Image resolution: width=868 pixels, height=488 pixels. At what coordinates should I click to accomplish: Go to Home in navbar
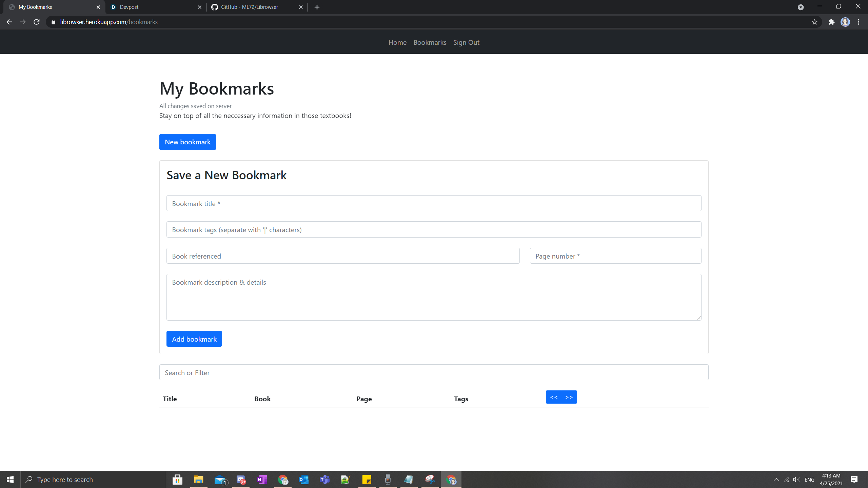point(397,42)
